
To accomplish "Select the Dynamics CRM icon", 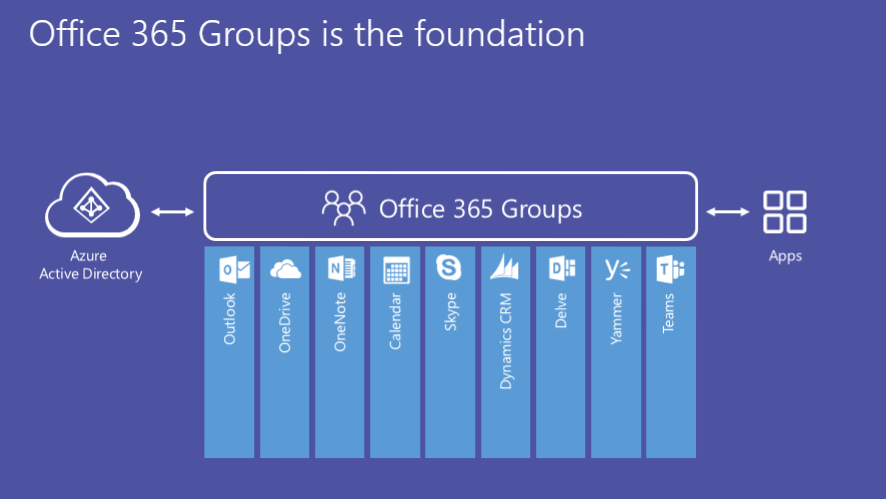I will coord(505,267).
